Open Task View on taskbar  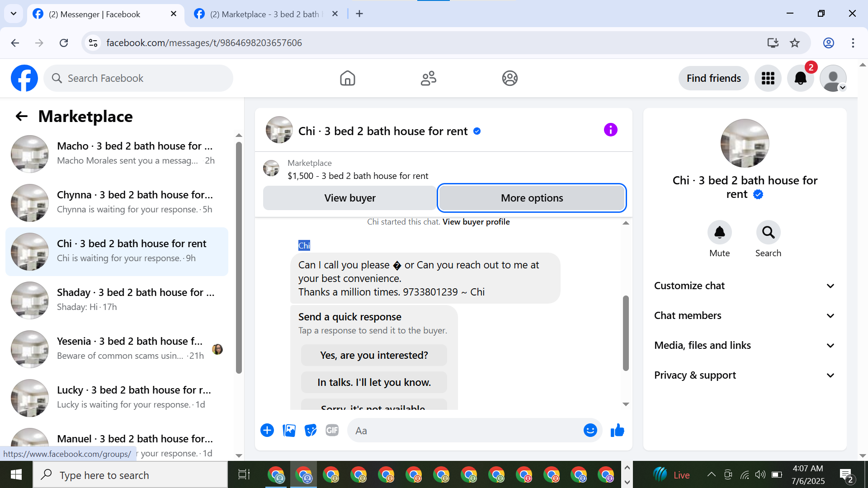[x=244, y=475]
